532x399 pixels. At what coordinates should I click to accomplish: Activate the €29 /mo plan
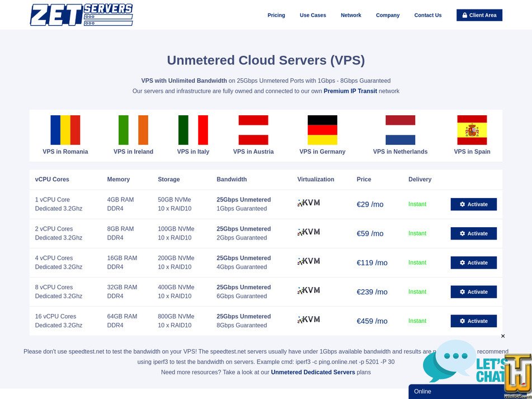(x=473, y=204)
